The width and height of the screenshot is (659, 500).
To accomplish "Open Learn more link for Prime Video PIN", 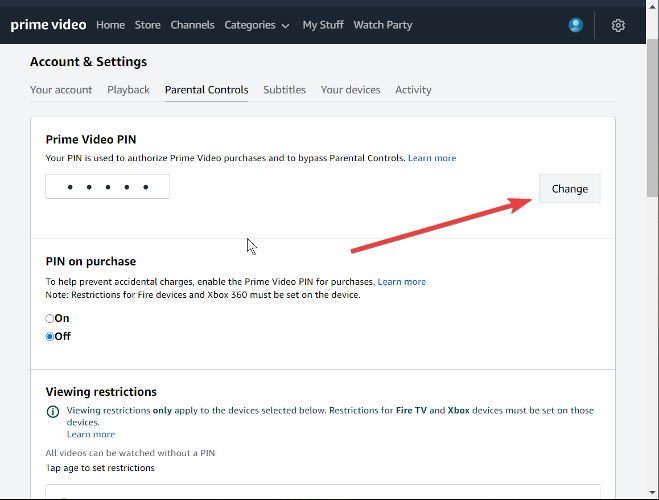I will coord(432,158).
